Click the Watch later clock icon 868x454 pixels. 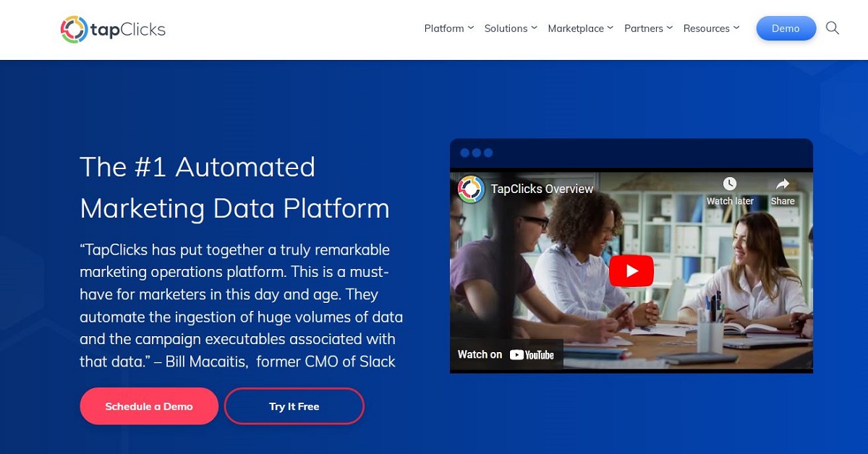coord(730,184)
